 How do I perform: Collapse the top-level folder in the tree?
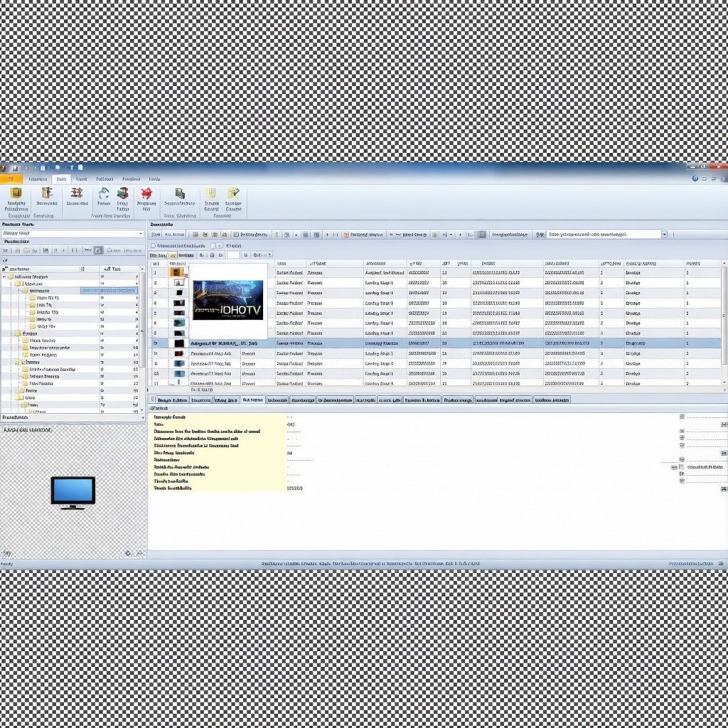point(5,277)
